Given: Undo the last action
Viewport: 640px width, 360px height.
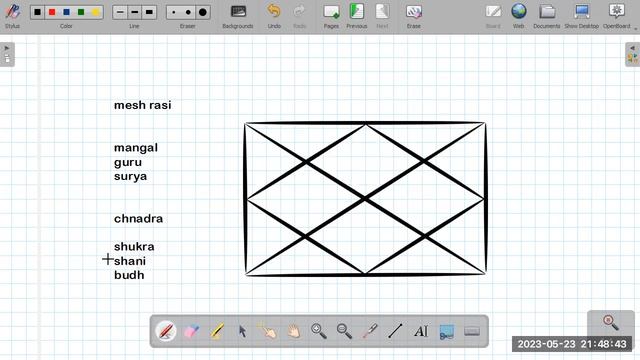Looking at the screenshot, I should 274,16.
